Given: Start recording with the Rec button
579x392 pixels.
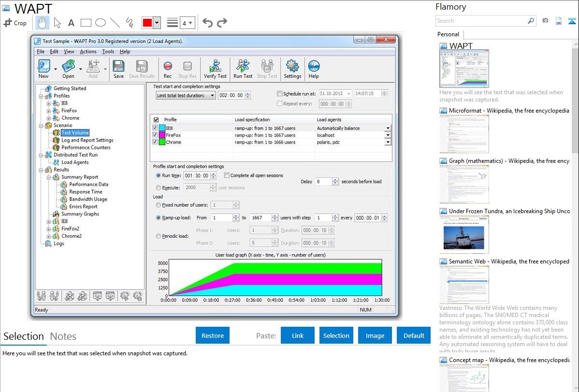Looking at the screenshot, I should pos(168,69).
